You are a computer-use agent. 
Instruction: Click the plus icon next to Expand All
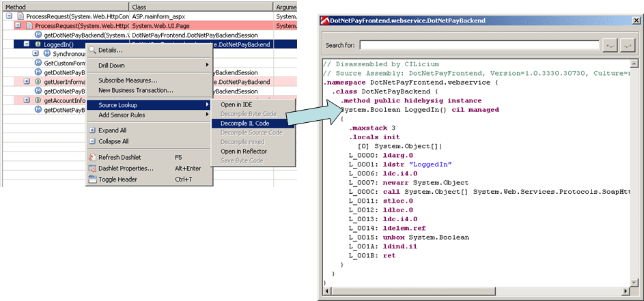[92, 130]
